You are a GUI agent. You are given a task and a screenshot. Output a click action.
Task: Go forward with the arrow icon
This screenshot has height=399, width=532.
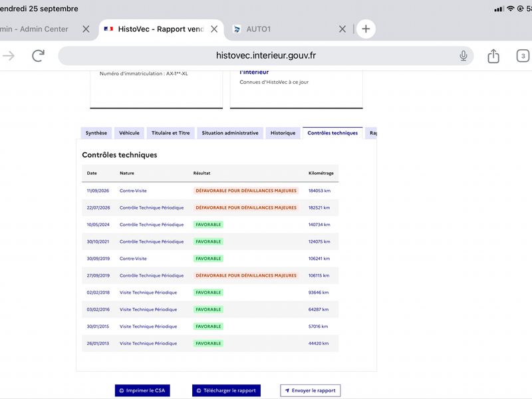click(x=9, y=56)
